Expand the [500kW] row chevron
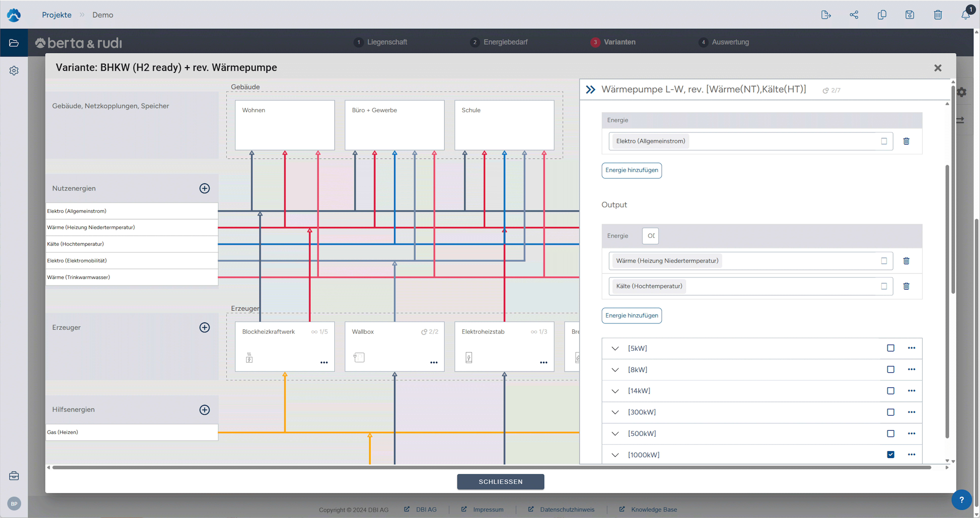The height and width of the screenshot is (518, 980). (x=615, y=434)
